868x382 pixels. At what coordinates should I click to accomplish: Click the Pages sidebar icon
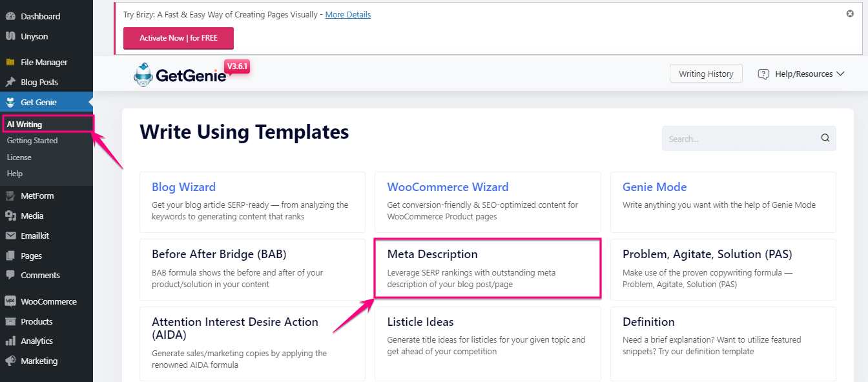[x=10, y=256]
